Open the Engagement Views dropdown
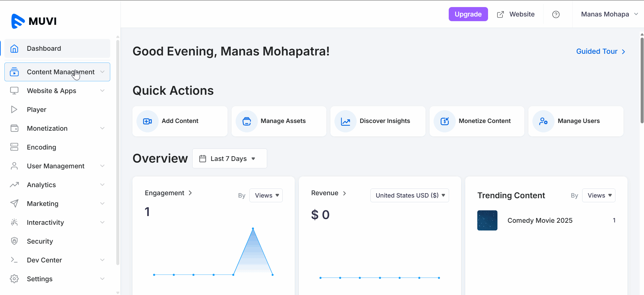Image resolution: width=644 pixels, height=295 pixels. [266, 196]
